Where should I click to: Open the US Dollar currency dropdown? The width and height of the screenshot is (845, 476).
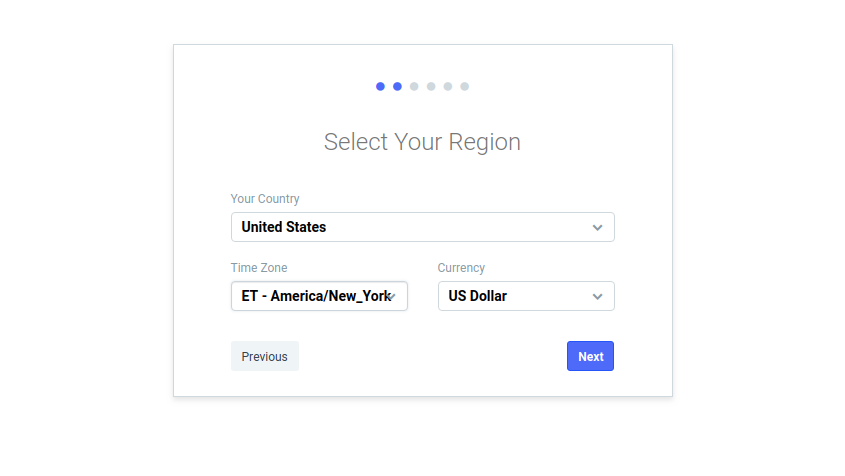[x=526, y=296]
